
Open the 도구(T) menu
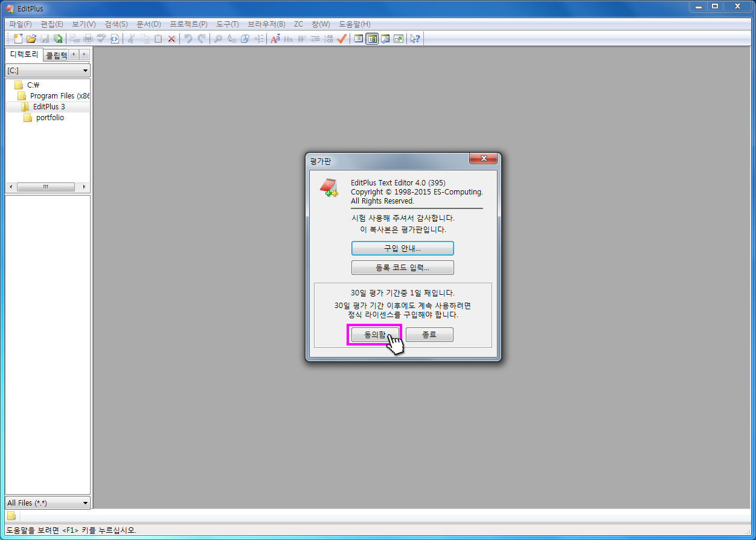pos(228,24)
